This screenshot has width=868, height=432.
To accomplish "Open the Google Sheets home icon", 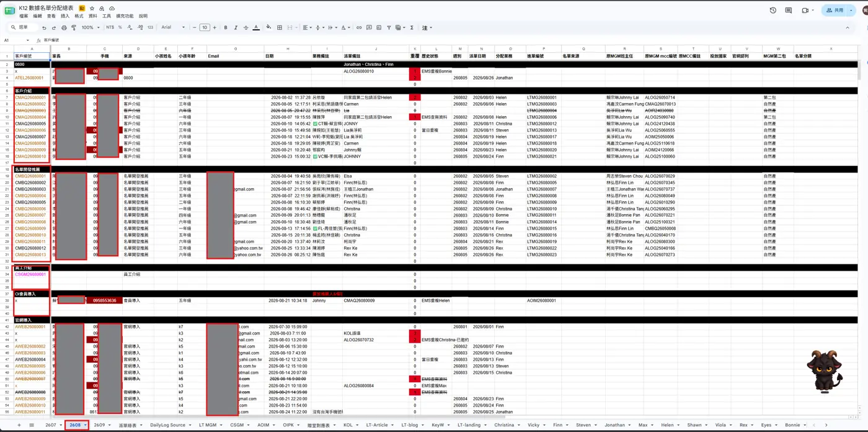I will (x=10, y=11).
